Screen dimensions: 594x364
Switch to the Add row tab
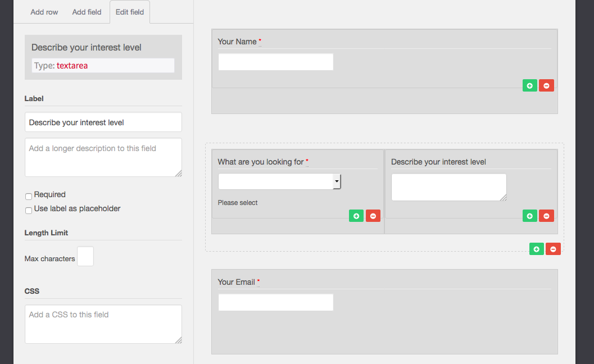[x=44, y=12]
